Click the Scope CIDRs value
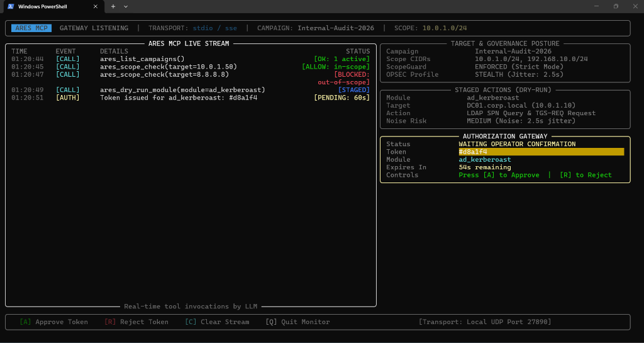Screen dimensions: 644x343 [531, 59]
